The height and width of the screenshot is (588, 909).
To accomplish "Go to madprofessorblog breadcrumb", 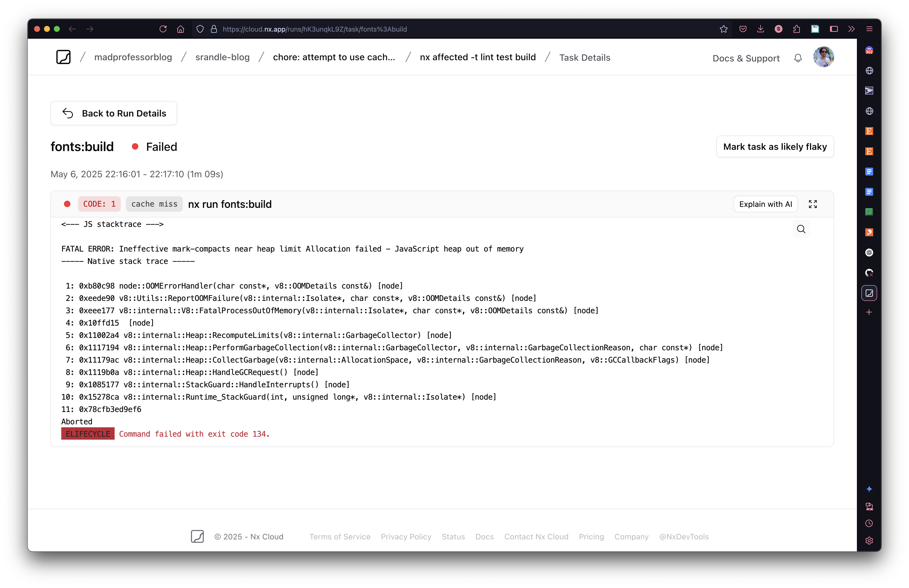I will (x=133, y=57).
